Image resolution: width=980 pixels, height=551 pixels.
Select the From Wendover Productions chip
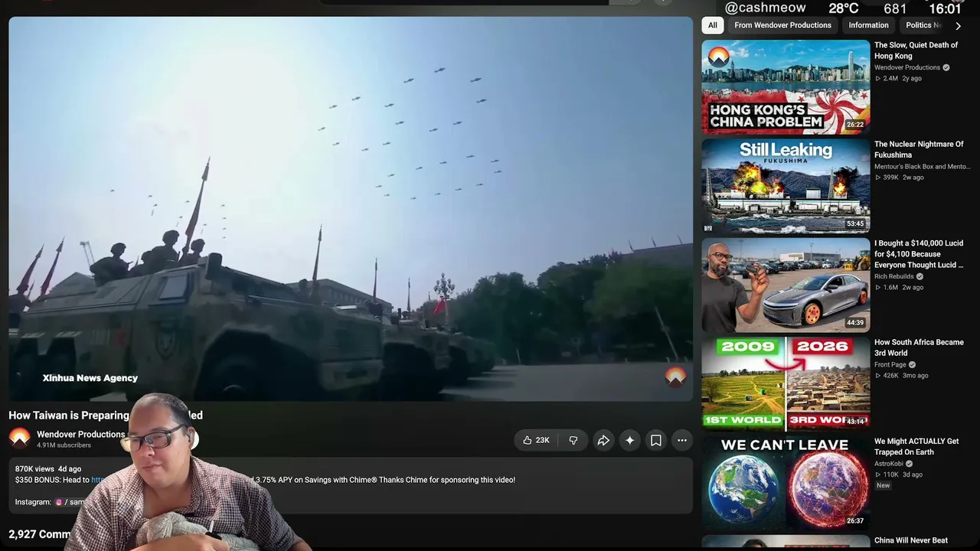[782, 25]
